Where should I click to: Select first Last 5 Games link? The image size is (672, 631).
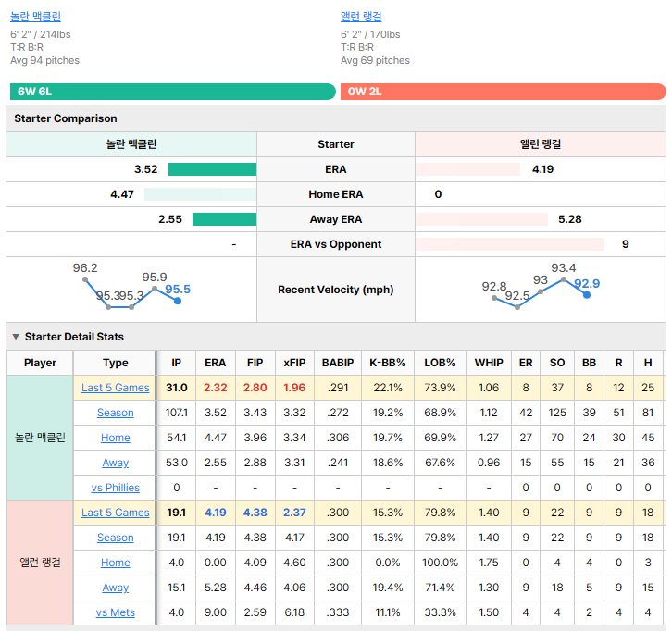[x=116, y=388]
